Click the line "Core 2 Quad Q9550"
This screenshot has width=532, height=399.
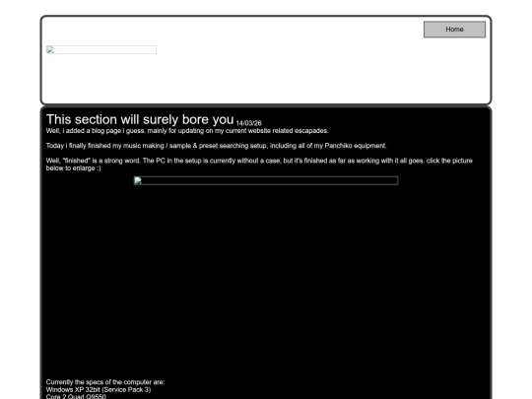pyautogui.click(x=76, y=396)
